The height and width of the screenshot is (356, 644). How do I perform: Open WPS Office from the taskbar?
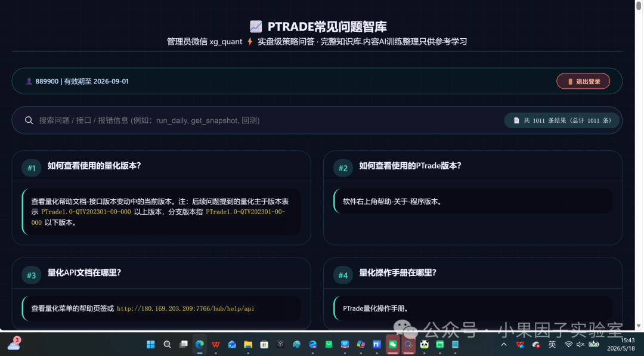pos(216,345)
